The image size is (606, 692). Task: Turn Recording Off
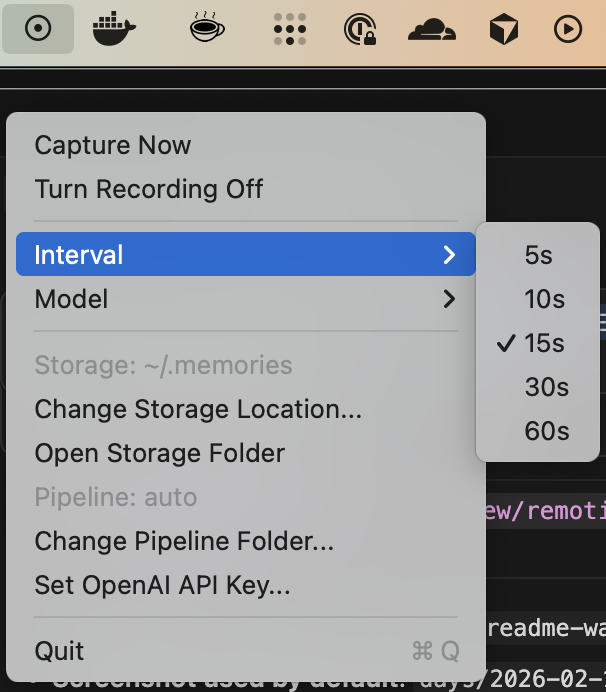pos(149,189)
